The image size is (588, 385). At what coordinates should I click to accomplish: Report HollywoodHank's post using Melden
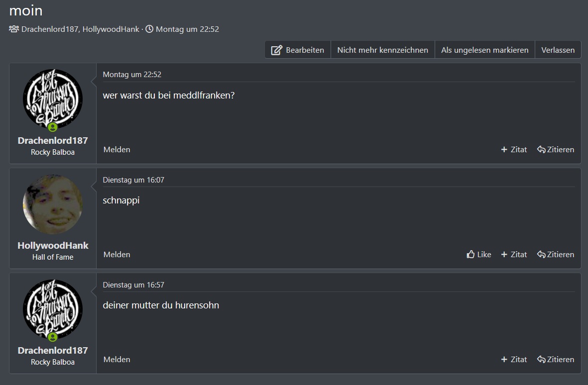point(117,254)
